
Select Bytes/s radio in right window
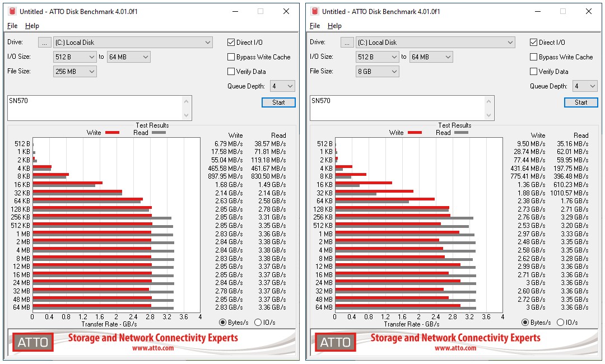click(x=525, y=323)
